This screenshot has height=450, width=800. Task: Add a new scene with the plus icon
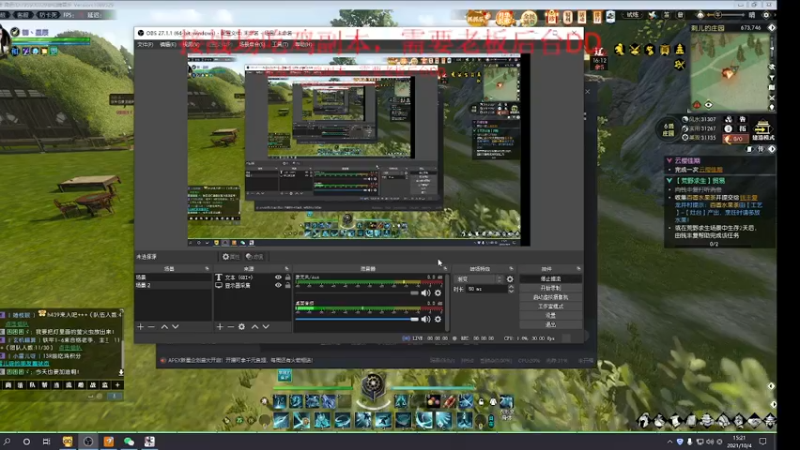tap(140, 327)
